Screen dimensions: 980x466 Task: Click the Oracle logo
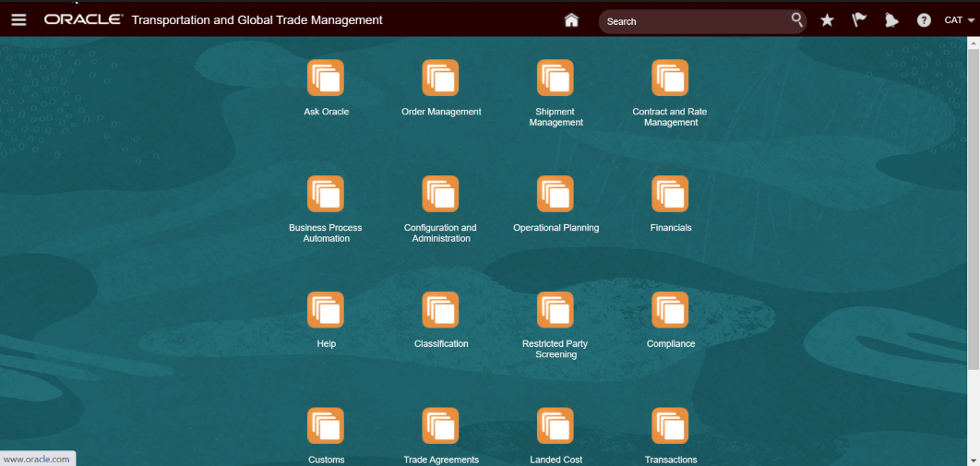83,20
